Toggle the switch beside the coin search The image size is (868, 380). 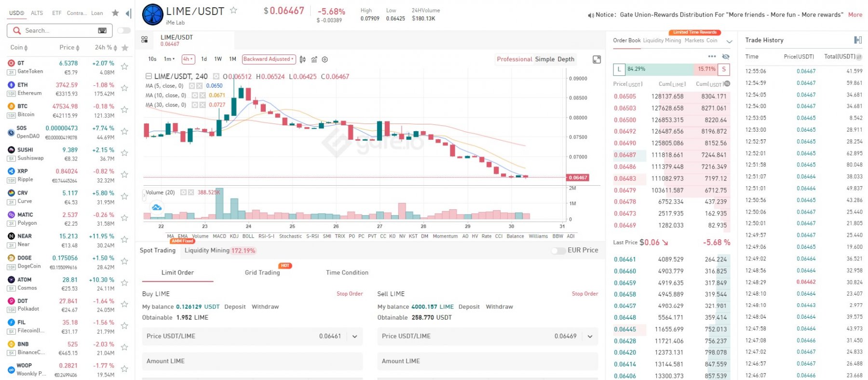pyautogui.click(x=124, y=30)
